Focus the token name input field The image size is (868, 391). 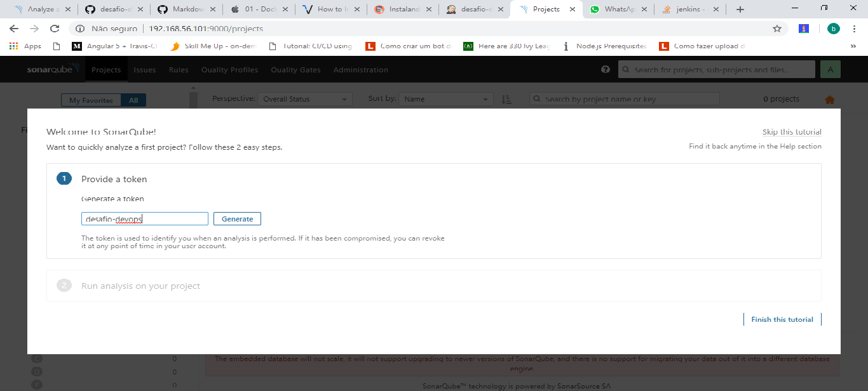[145, 219]
